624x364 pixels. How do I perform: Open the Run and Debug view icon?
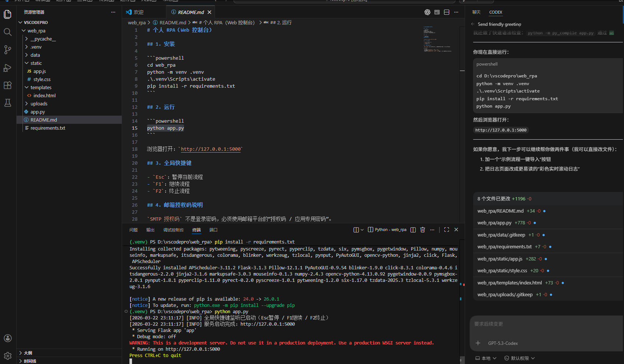click(x=7, y=68)
